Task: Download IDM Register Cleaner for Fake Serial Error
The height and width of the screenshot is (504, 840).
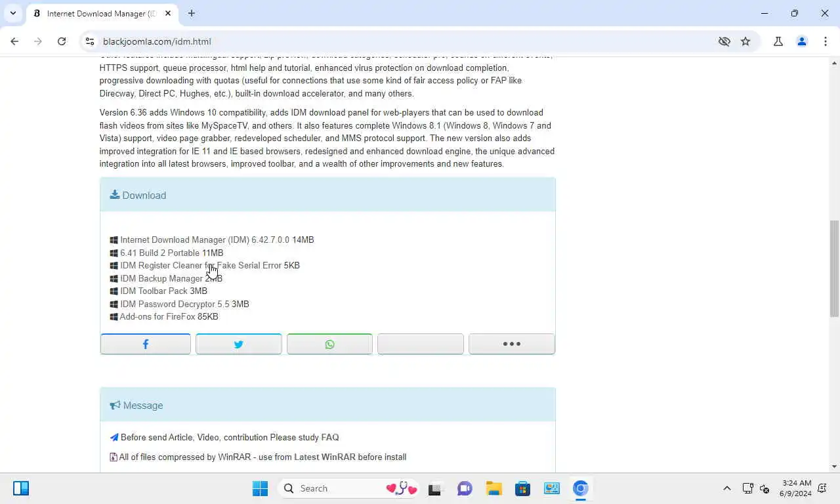Action: coord(201,265)
